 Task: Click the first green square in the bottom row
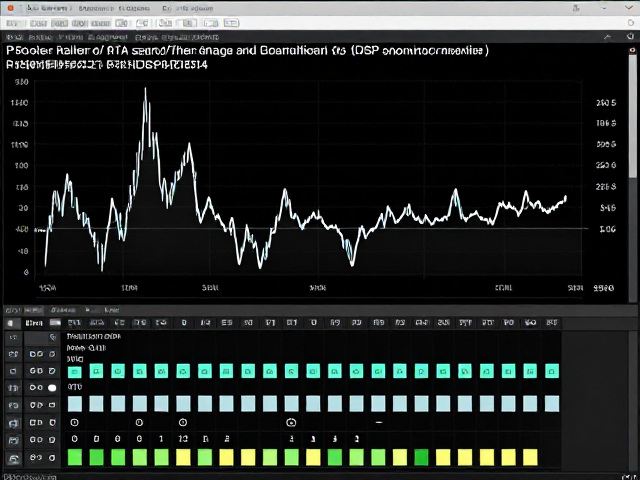pyautogui.click(x=74, y=458)
